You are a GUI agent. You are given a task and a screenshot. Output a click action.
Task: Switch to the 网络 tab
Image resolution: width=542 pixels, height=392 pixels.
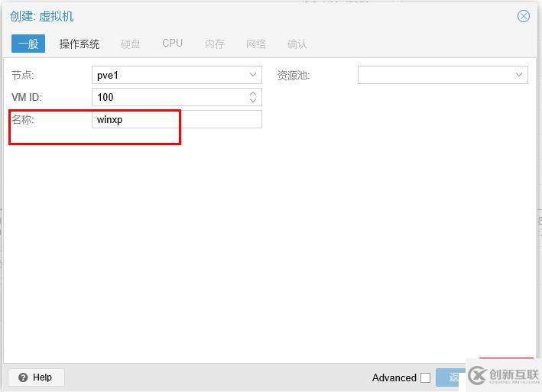pyautogui.click(x=256, y=44)
